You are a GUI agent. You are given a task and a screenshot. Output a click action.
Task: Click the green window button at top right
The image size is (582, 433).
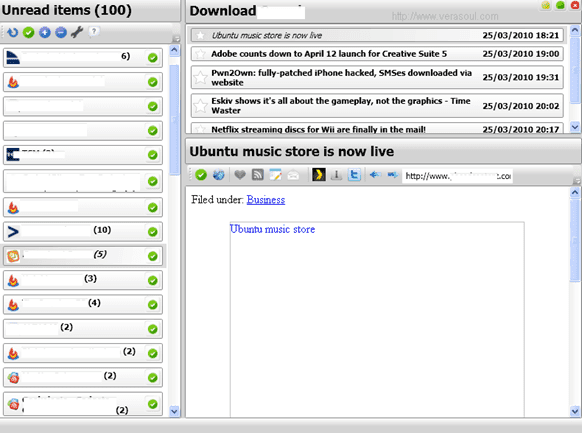click(560, 5)
